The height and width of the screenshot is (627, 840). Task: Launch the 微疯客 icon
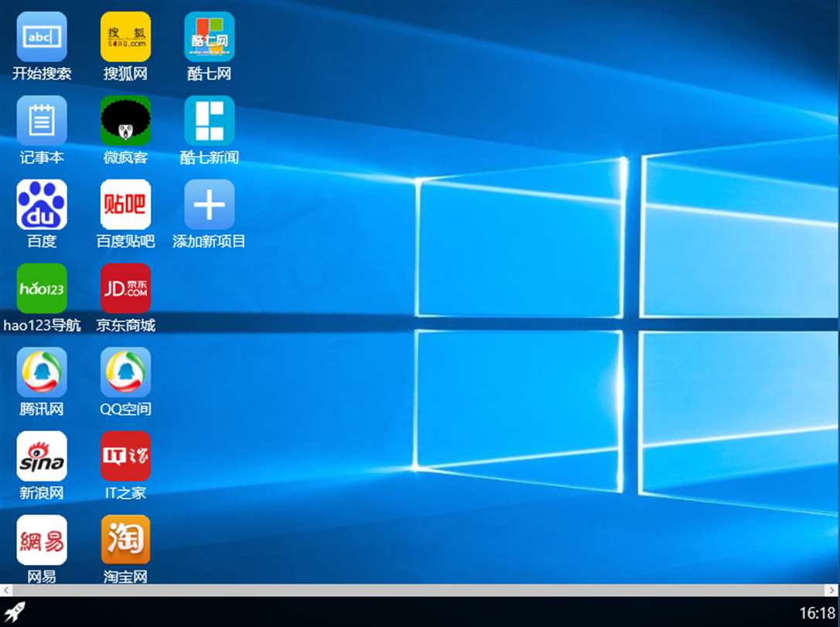tap(125, 121)
